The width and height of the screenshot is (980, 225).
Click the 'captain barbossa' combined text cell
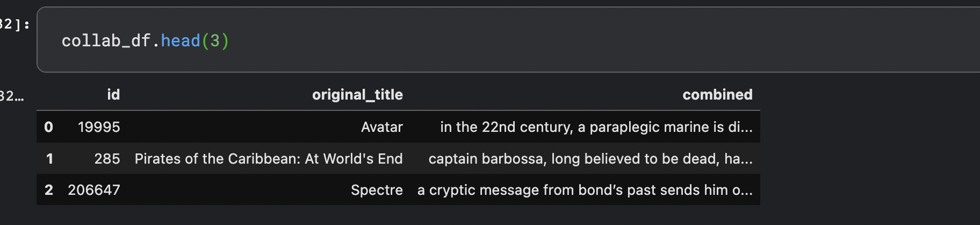(590, 159)
